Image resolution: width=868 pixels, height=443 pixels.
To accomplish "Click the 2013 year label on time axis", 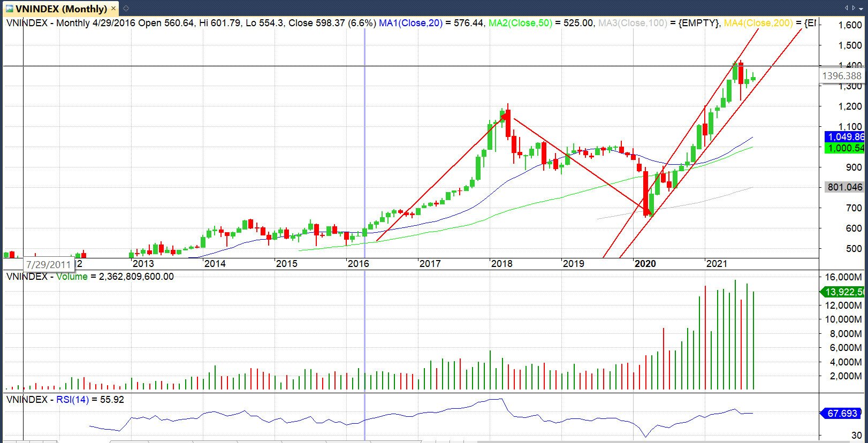I will pyautogui.click(x=143, y=264).
